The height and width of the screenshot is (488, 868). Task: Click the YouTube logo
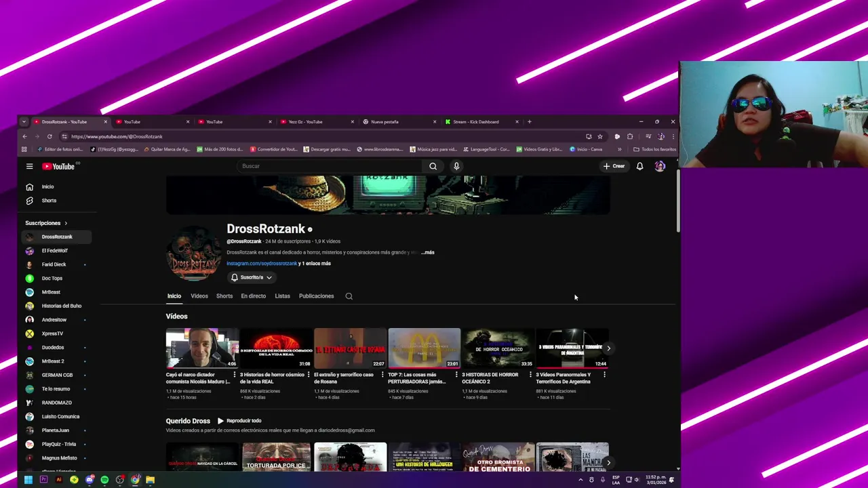pyautogui.click(x=58, y=166)
